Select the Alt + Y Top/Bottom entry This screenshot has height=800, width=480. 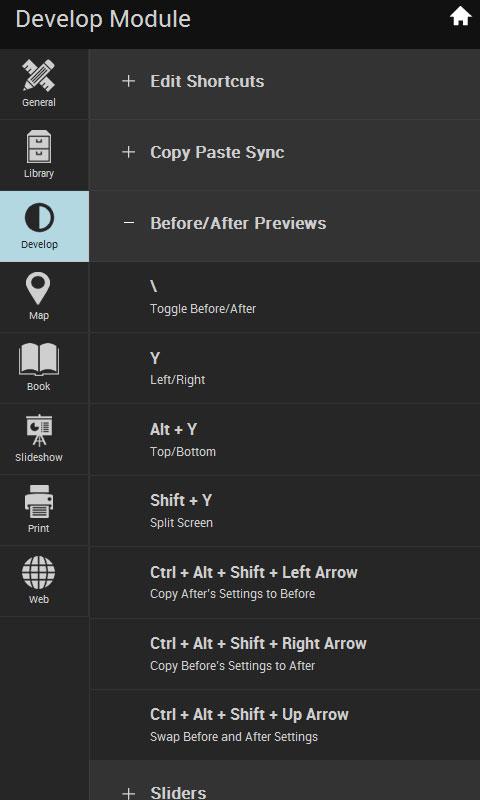(x=285, y=440)
